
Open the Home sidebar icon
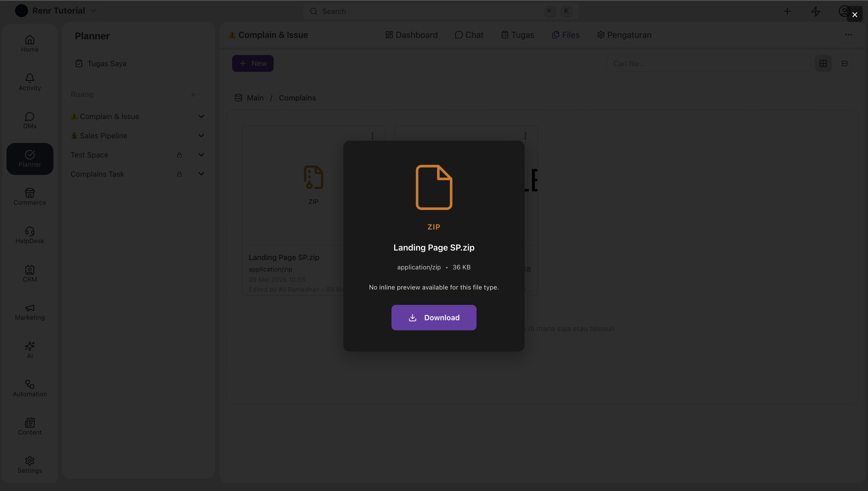30,40
